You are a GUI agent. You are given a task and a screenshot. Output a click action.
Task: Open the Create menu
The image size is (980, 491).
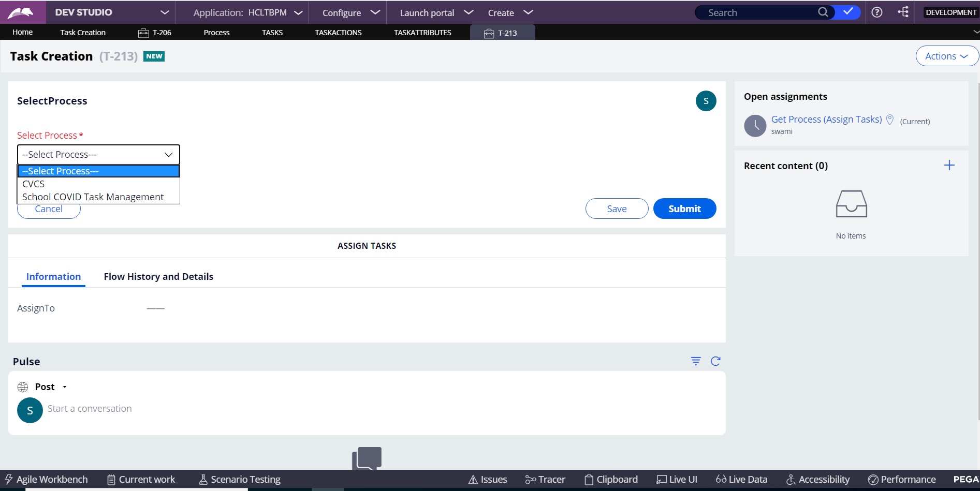tap(510, 12)
